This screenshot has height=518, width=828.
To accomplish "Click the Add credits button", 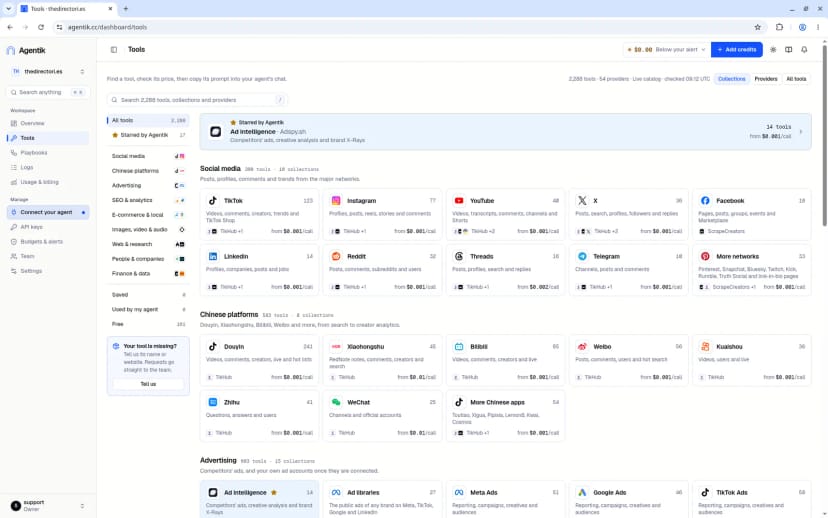I will click(737, 50).
